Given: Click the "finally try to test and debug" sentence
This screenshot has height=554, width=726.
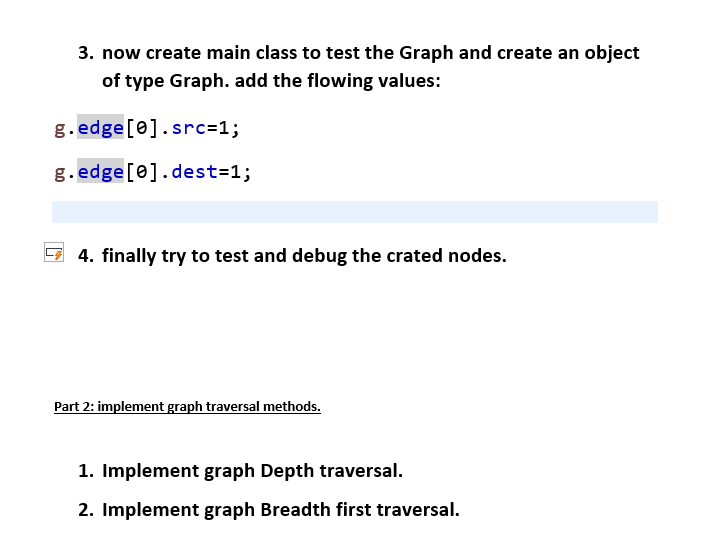Looking at the screenshot, I should click(304, 255).
